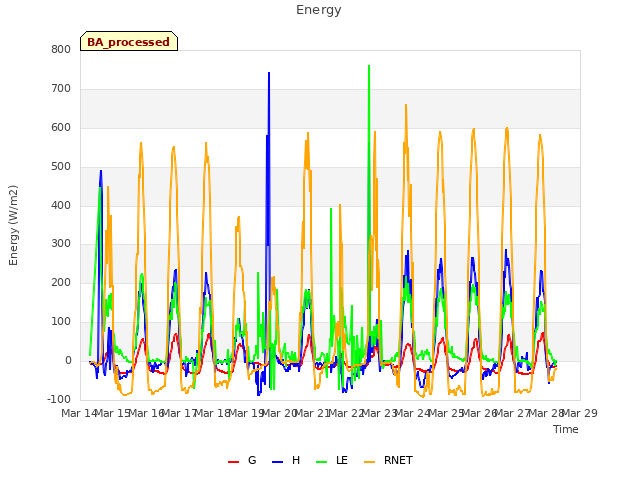Click the 400 y-axis tick label
The height and width of the screenshot is (480, 640).
click(x=61, y=205)
